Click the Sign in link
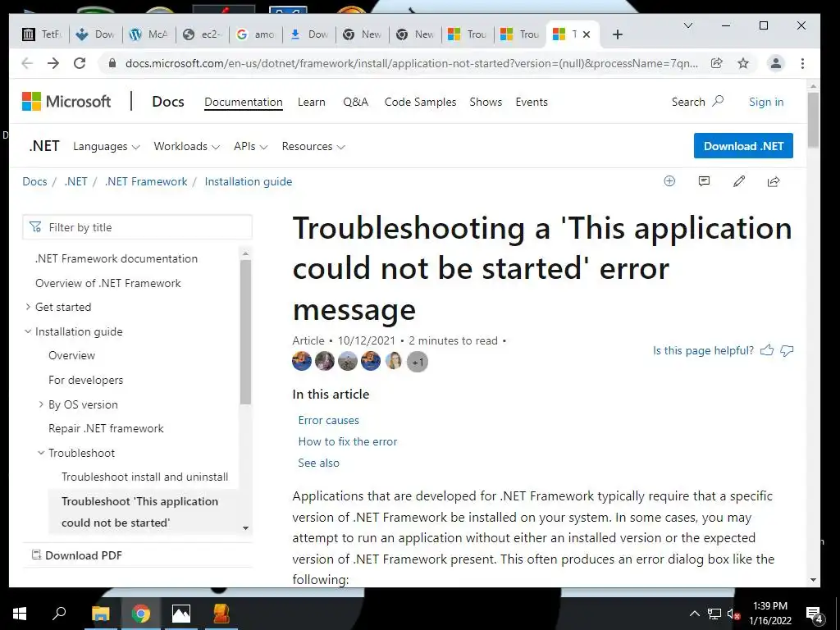The height and width of the screenshot is (630, 840). 766,102
